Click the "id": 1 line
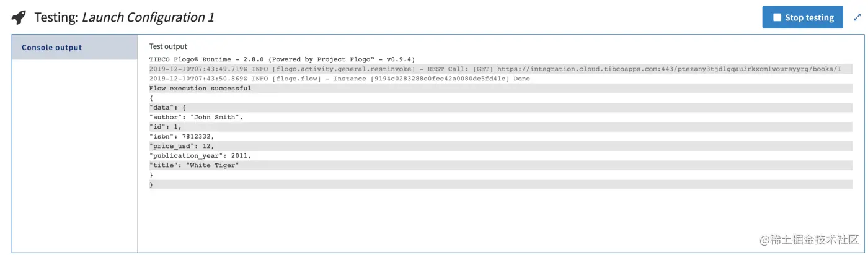Image resolution: width=868 pixels, height=255 pixels. (501, 127)
